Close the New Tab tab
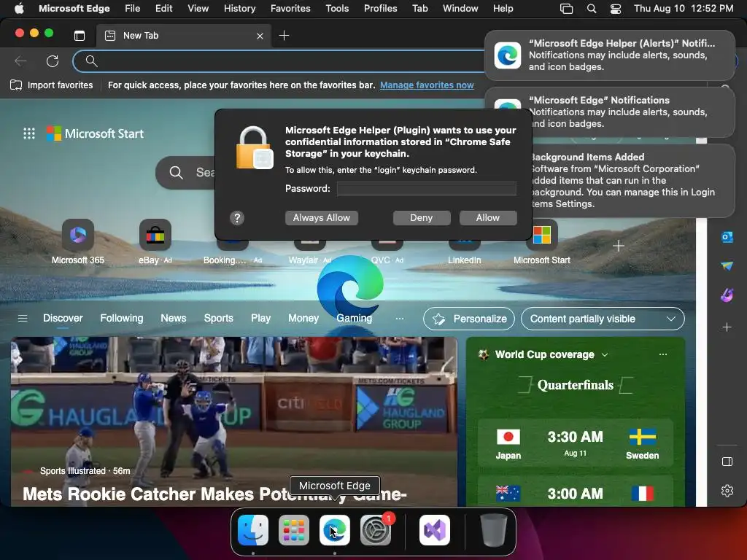747x560 pixels. point(260,36)
